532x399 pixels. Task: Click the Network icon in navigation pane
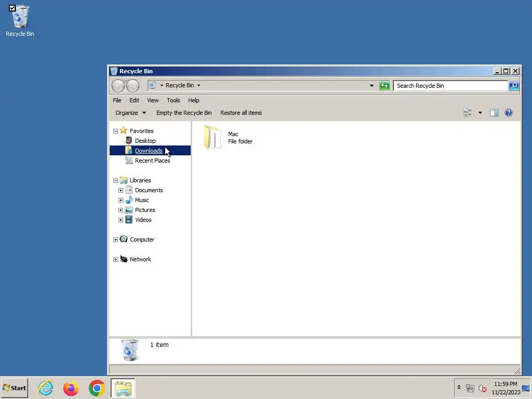click(124, 259)
